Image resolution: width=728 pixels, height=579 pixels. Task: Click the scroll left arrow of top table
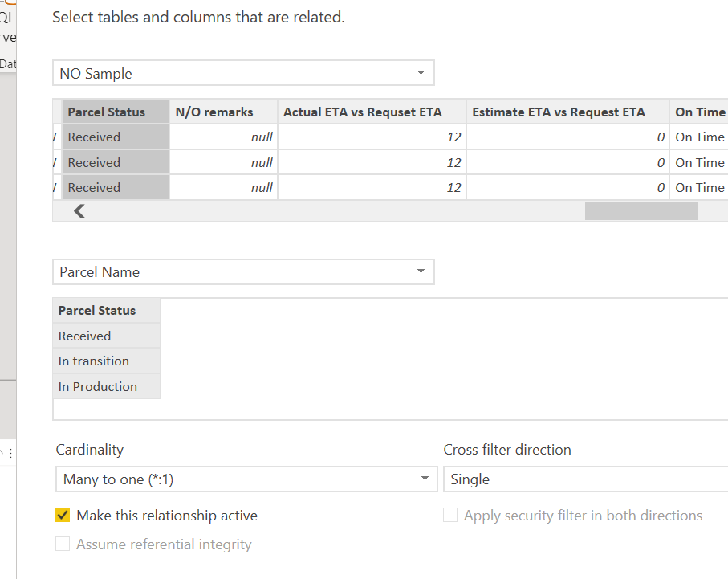[x=79, y=211]
